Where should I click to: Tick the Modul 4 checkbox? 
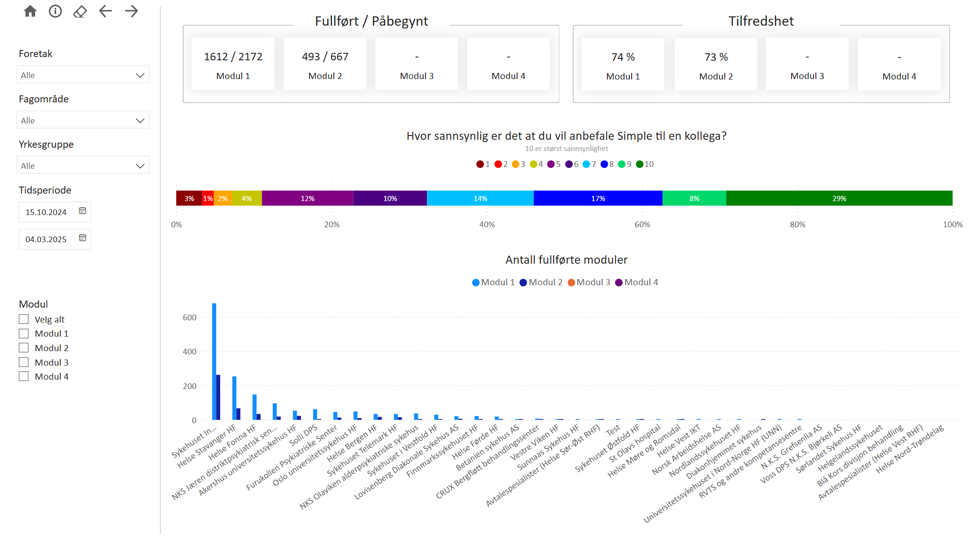coord(24,376)
